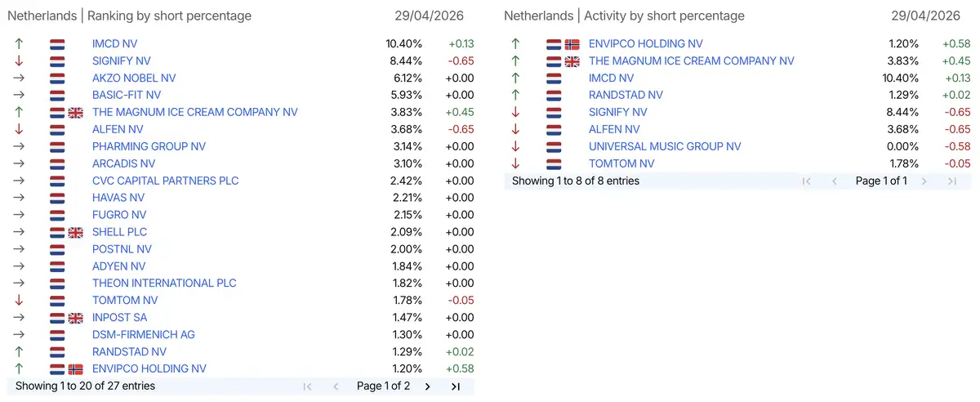Open SHELL PLC link
Image resolution: width=980 pixels, height=402 pixels.
(x=120, y=233)
